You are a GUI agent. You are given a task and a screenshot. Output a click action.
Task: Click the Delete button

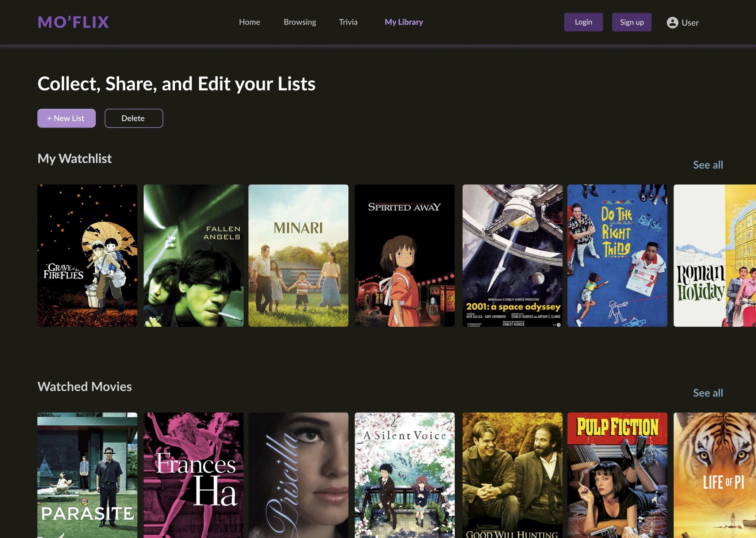(134, 118)
